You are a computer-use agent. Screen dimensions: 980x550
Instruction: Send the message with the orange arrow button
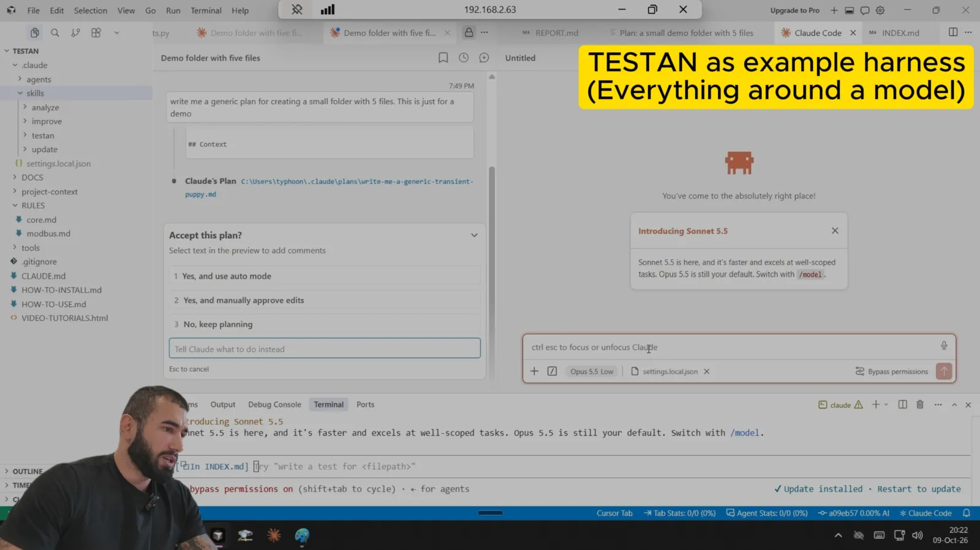(944, 371)
